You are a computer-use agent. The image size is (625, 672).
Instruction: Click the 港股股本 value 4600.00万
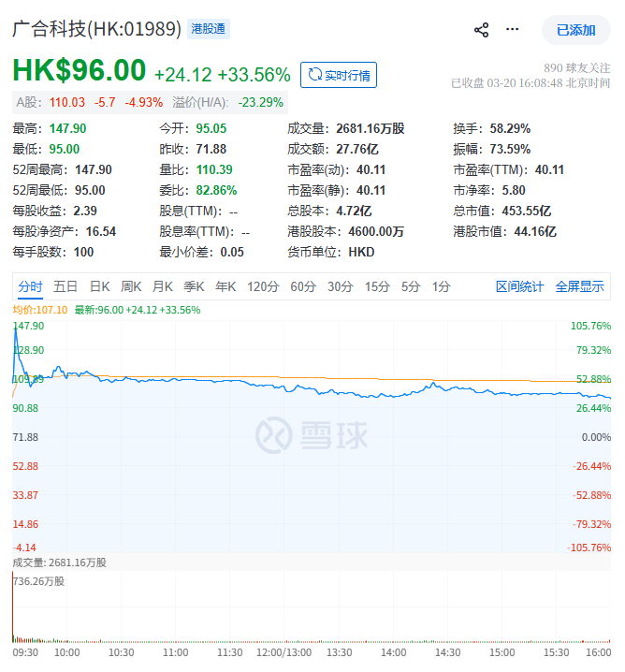pos(376,231)
